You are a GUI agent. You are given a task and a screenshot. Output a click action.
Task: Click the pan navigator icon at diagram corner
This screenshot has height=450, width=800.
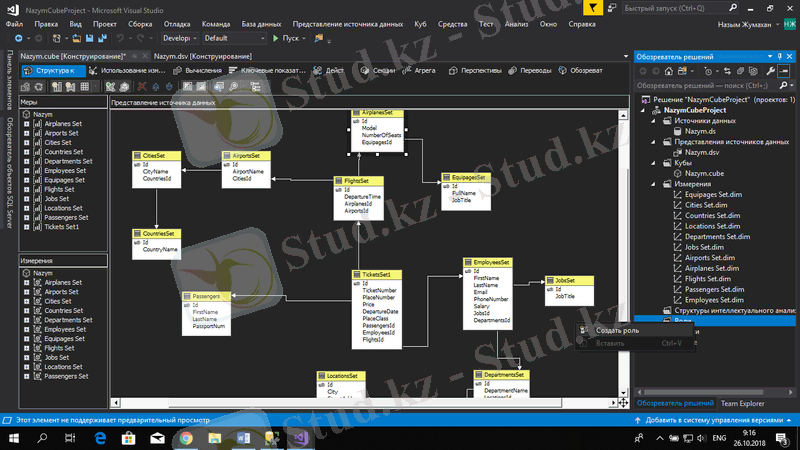coord(623,403)
